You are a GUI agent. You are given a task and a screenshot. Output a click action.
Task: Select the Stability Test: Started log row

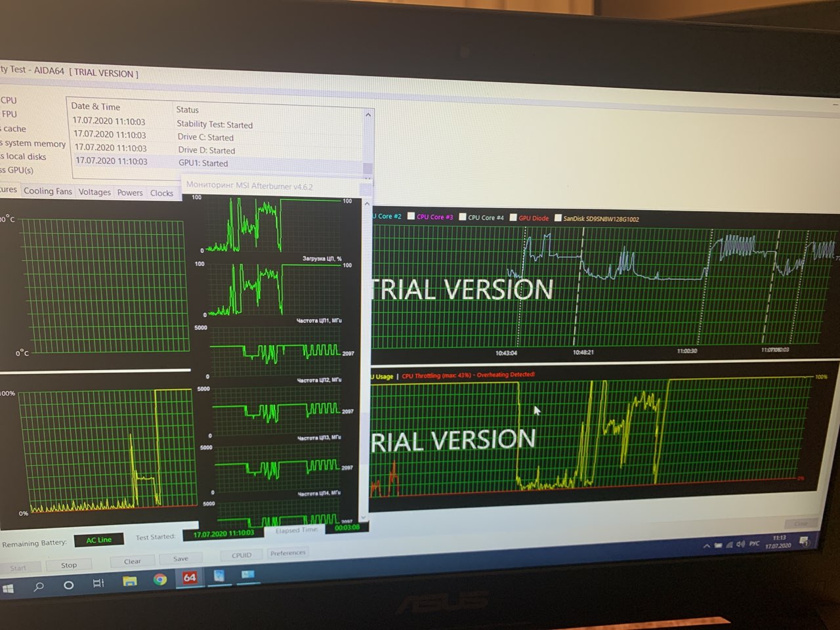tap(219, 123)
